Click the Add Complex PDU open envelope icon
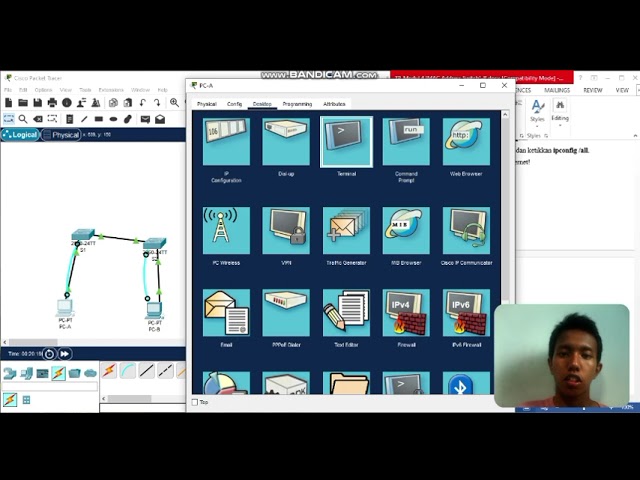 160,119
